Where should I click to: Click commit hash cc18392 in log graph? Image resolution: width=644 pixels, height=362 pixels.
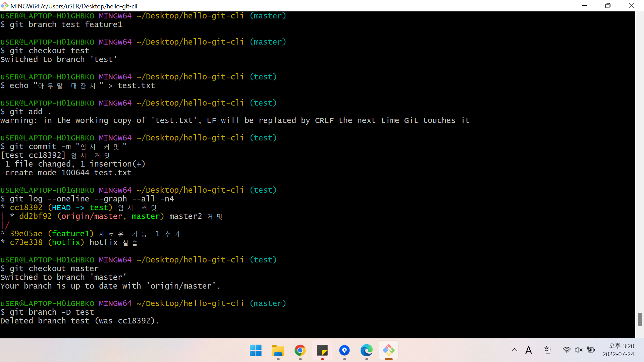[x=26, y=207]
